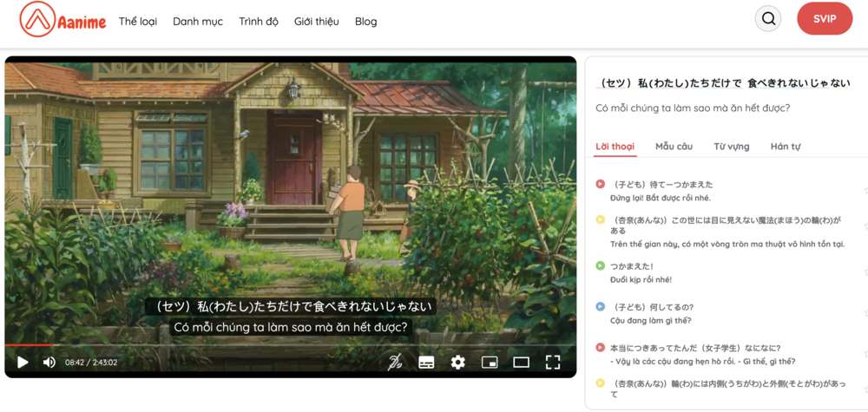Click the SVIP button
This screenshot has width=868, height=412.
825,19
